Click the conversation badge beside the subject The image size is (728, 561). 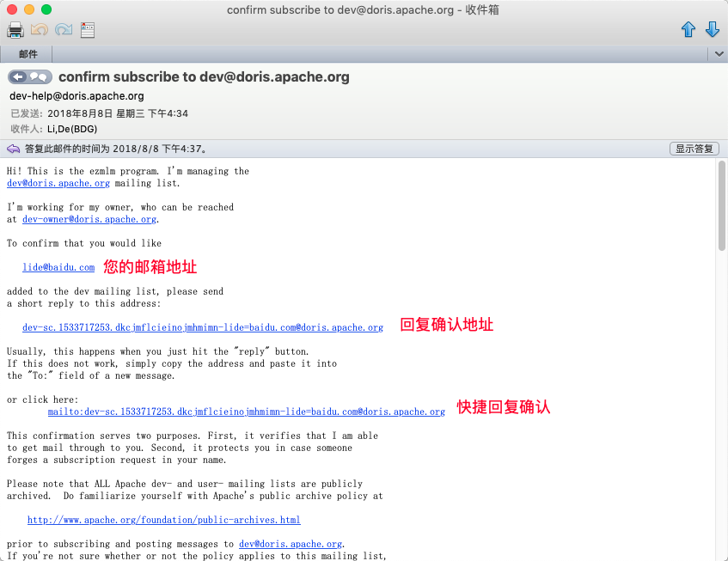pos(30,77)
